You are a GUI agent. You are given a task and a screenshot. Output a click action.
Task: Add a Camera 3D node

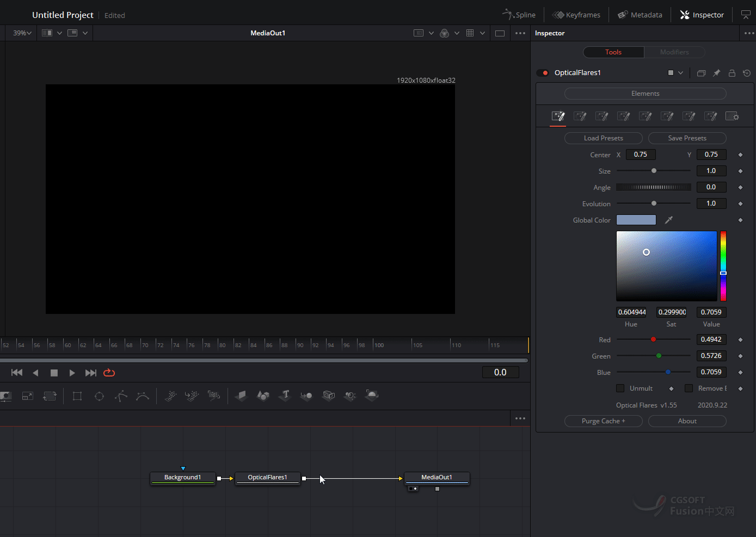click(328, 396)
